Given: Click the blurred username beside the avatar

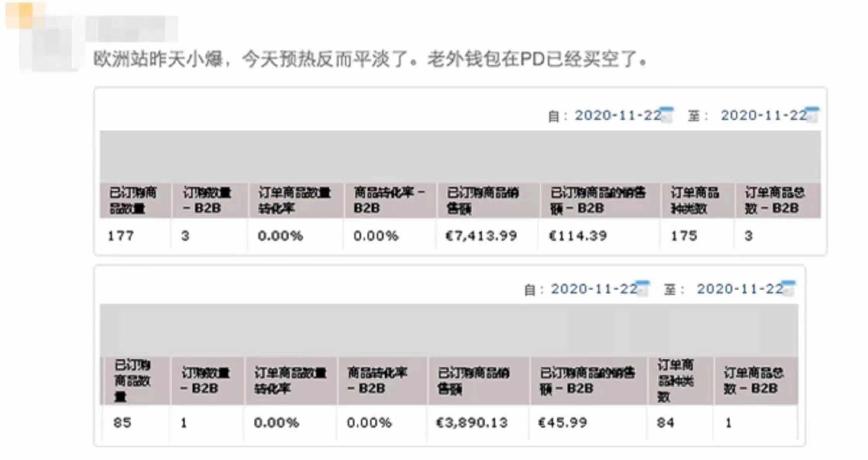Looking at the screenshot, I should (x=131, y=29).
